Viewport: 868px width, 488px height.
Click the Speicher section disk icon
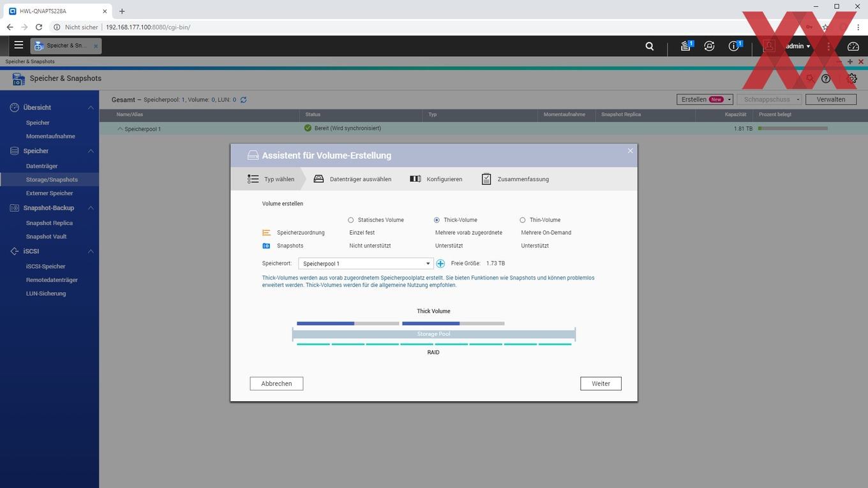(14, 151)
